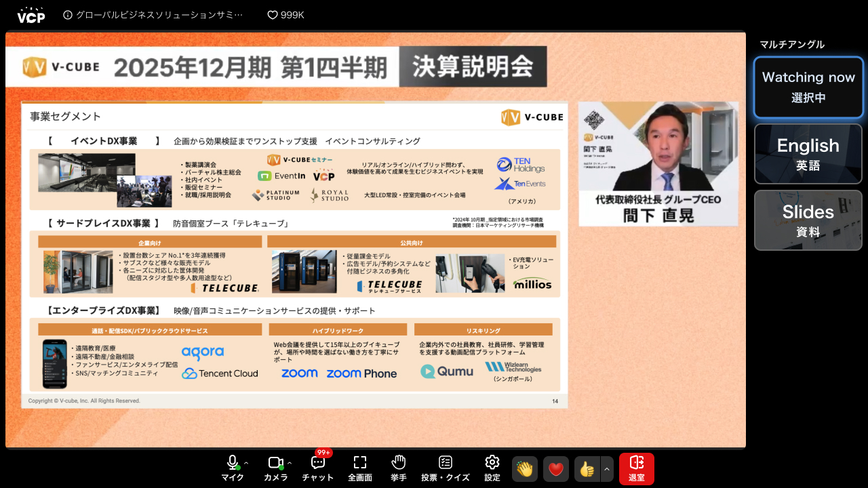868x488 pixels.
Task: Open polls and quiz (投票・クイズ)
Action: click(x=446, y=468)
